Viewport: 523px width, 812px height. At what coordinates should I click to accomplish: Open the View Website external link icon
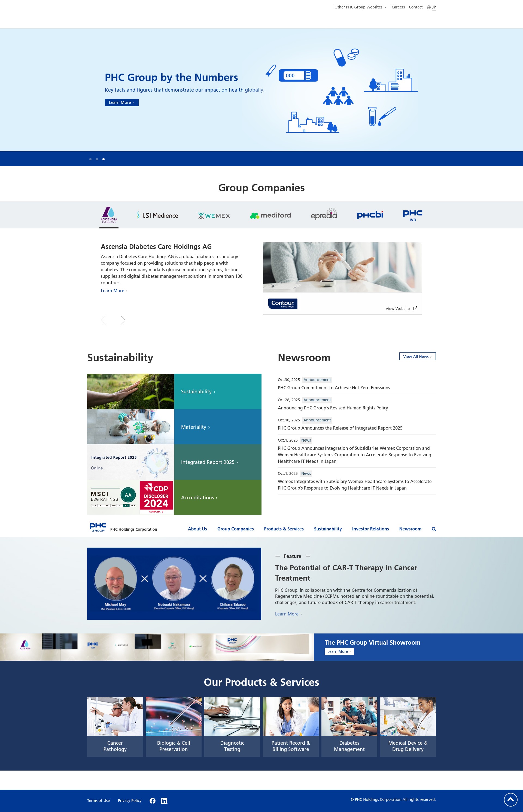tap(415, 309)
